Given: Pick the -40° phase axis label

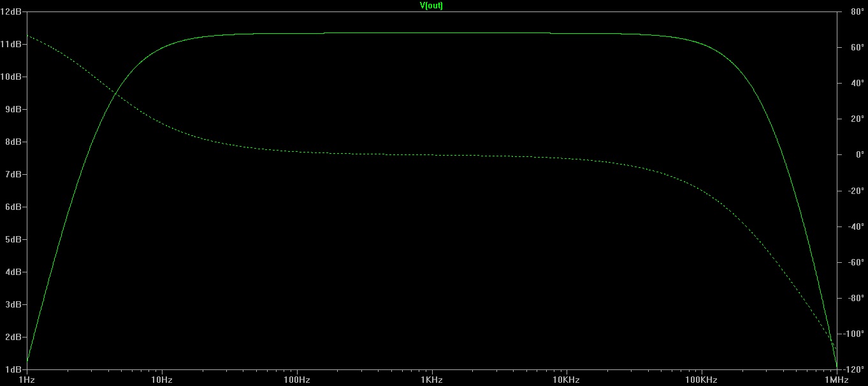Looking at the screenshot, I should 857,226.
